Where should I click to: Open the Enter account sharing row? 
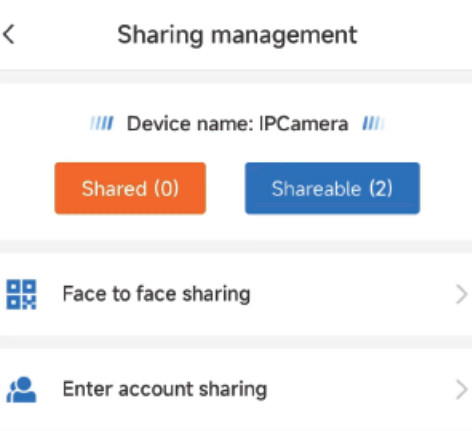click(236, 389)
